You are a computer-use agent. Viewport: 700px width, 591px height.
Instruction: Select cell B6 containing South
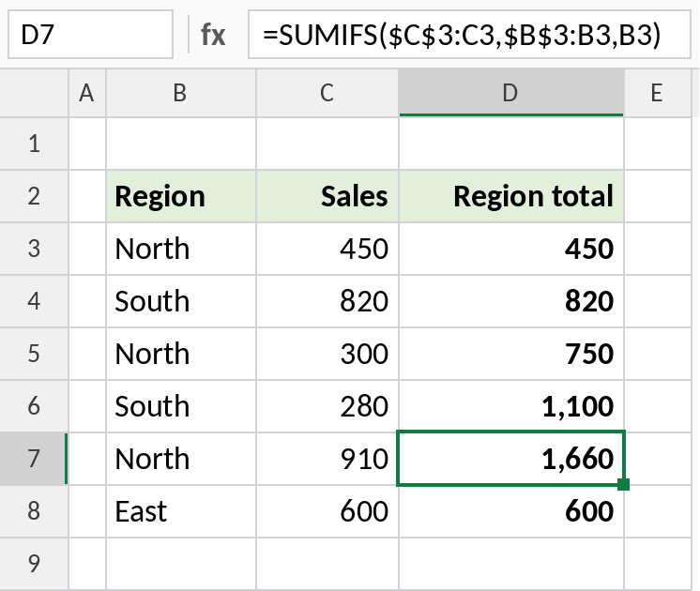(181, 406)
